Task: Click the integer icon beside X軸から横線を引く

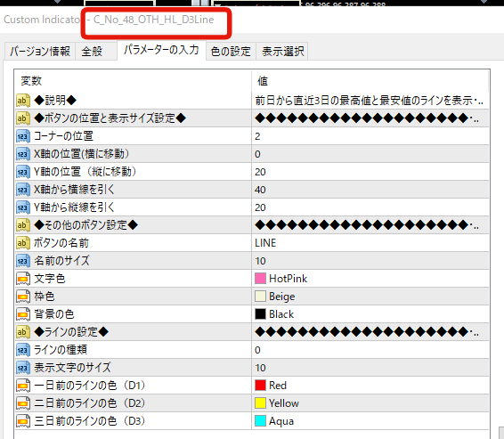Action: (23, 190)
